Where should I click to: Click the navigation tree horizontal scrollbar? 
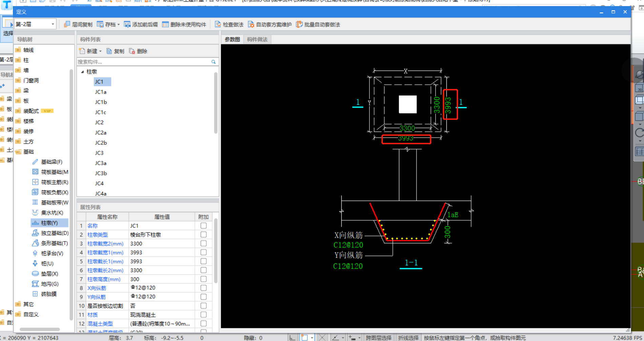40,329
